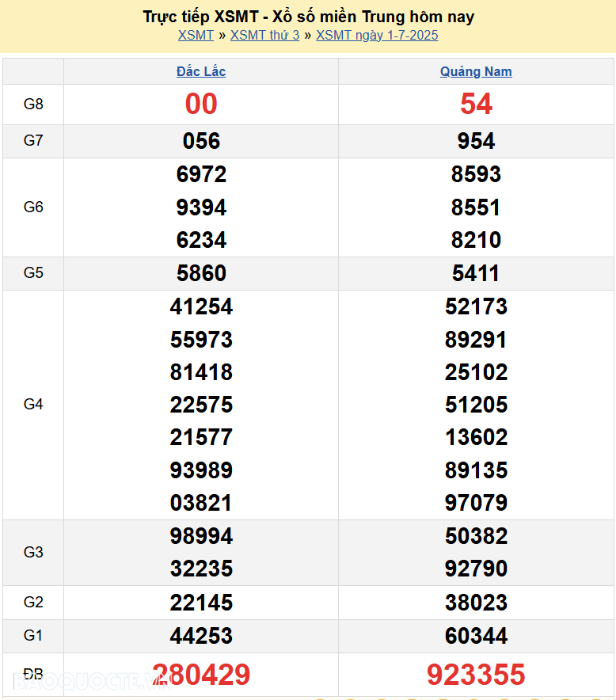Click G4 number 51205

pyautogui.click(x=476, y=405)
